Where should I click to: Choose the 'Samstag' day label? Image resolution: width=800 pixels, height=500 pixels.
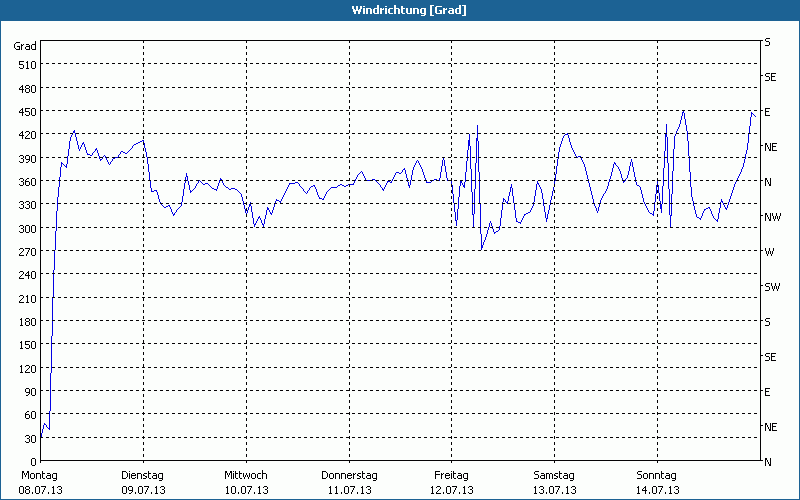[x=554, y=476]
